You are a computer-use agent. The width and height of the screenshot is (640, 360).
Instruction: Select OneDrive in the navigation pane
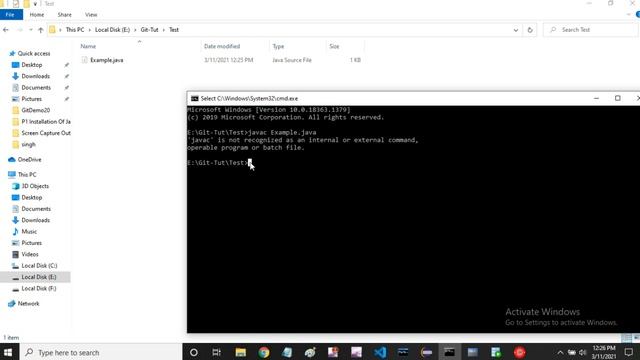point(29,160)
